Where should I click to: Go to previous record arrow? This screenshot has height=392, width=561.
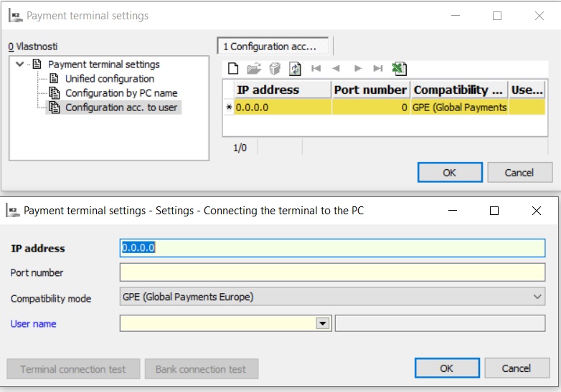[336, 69]
